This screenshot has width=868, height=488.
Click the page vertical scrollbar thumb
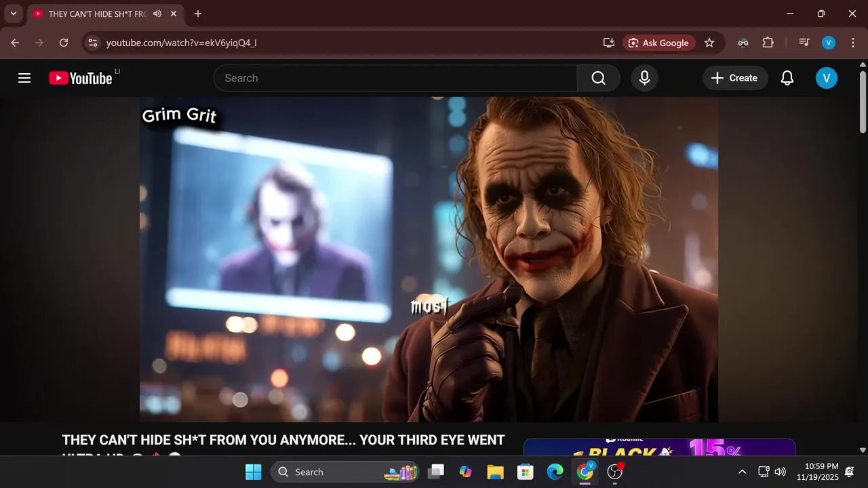point(863,102)
